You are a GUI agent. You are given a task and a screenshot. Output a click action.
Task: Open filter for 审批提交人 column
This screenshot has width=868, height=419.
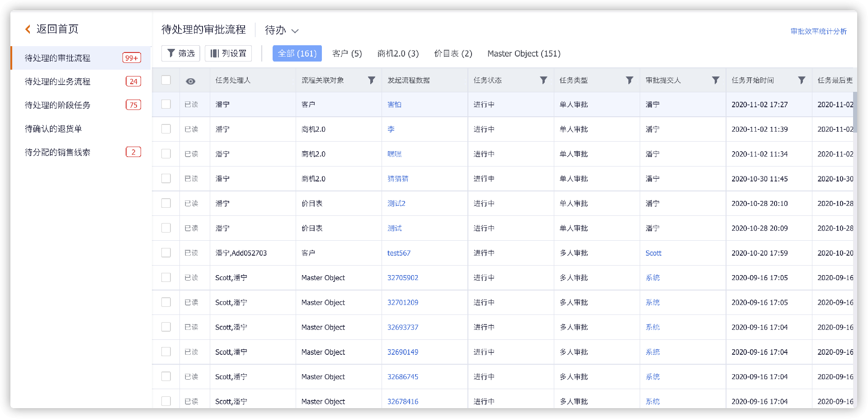coord(715,80)
